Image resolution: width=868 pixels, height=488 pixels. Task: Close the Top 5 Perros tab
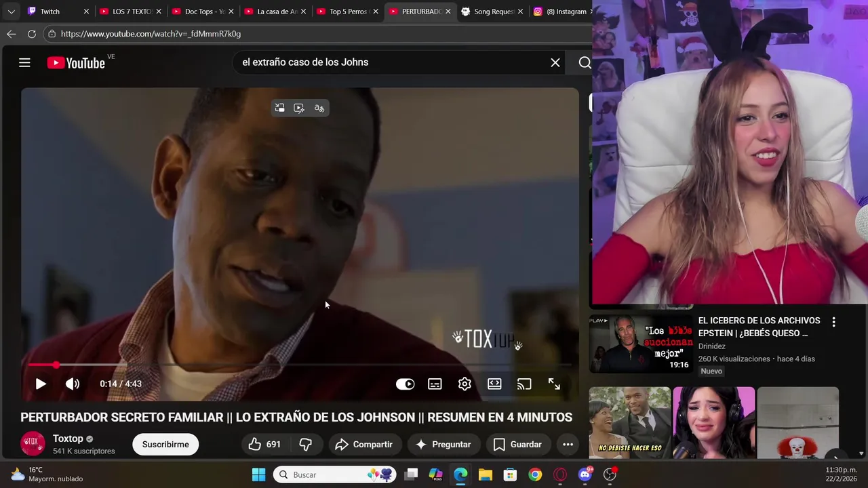tap(376, 12)
